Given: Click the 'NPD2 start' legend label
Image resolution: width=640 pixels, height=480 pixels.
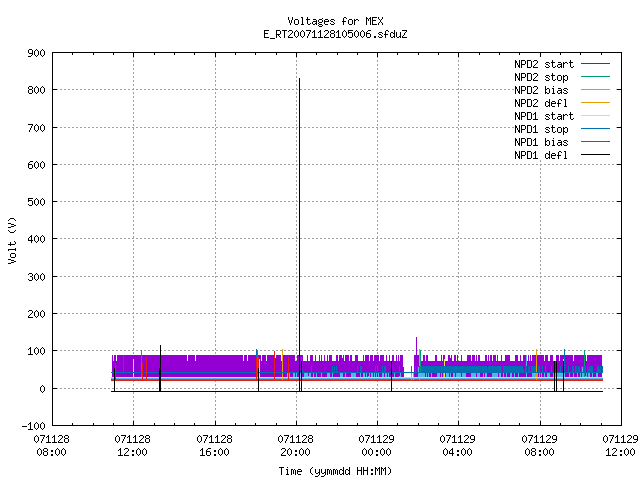Looking at the screenshot, I should 544,64.
